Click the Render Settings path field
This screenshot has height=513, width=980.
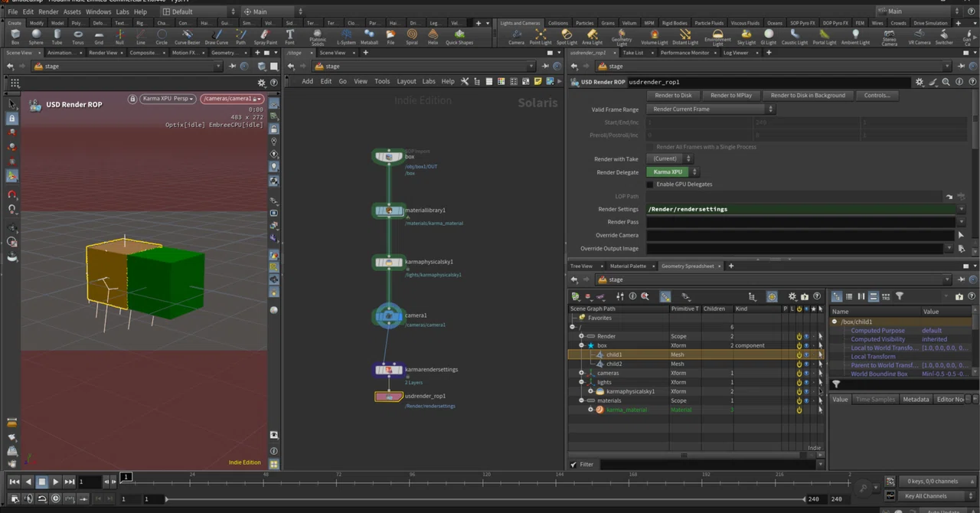801,209
